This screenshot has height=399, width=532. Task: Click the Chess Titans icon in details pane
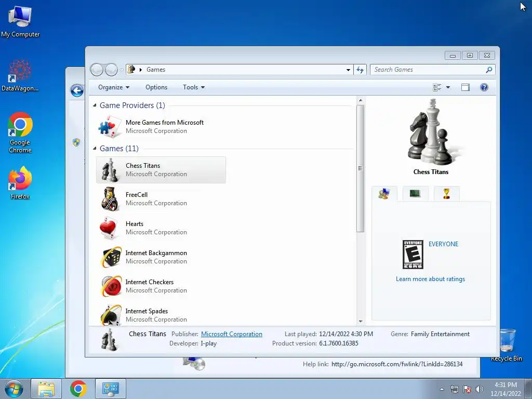coord(109,339)
